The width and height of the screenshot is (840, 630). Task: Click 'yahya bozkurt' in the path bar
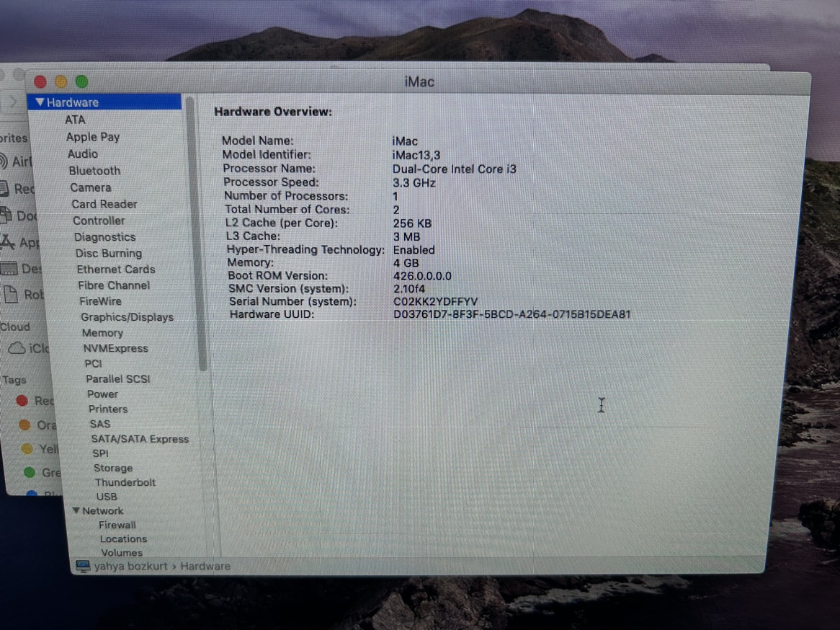[130, 566]
